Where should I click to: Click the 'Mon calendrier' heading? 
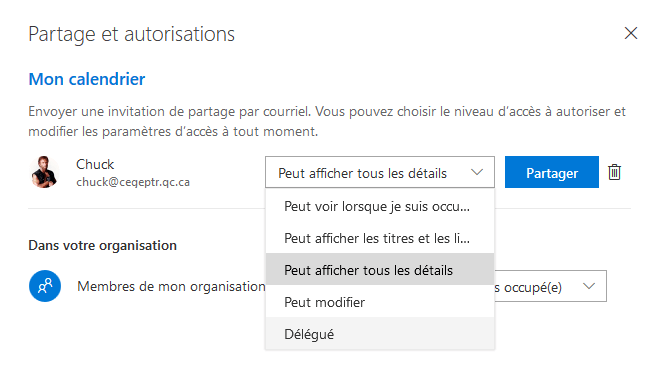tap(87, 79)
